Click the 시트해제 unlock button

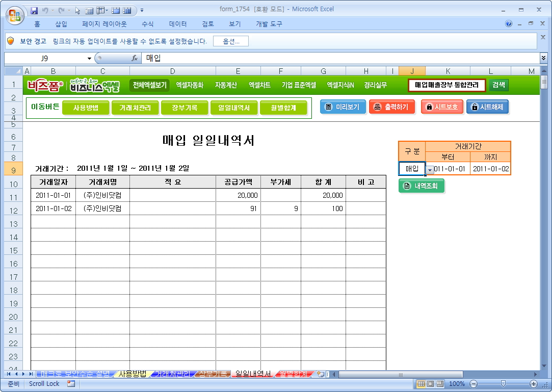487,107
